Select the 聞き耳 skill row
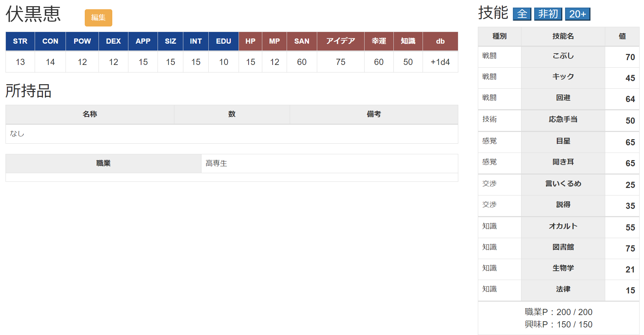The width and height of the screenshot is (644, 335). coord(559,163)
